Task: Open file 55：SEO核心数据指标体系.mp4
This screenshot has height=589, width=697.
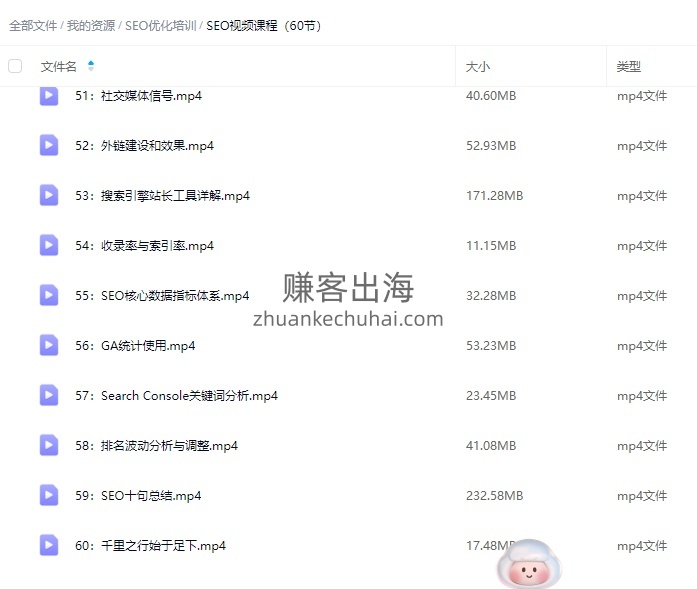Action: (x=175, y=296)
